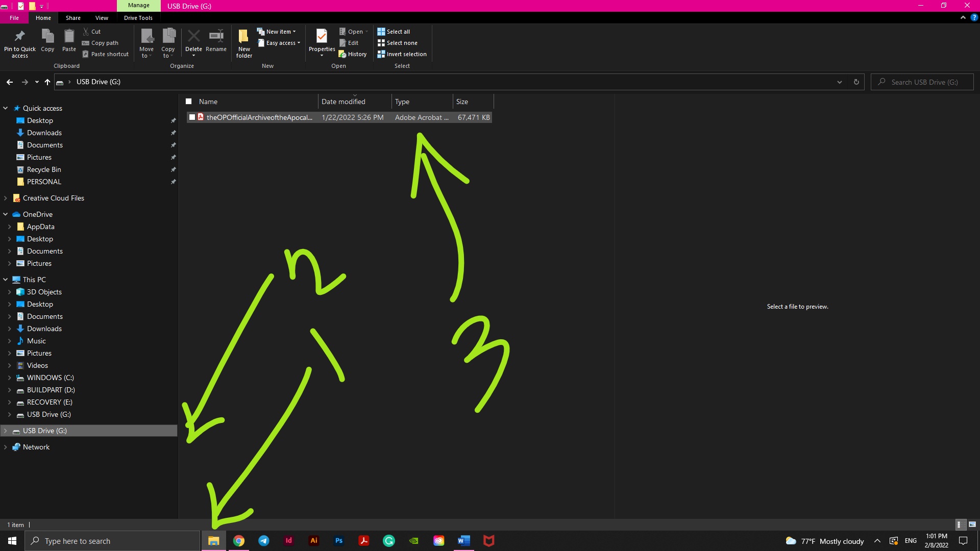Viewport: 980px width, 551px height.
Task: Switch to details view in status bar
Action: coord(960,524)
